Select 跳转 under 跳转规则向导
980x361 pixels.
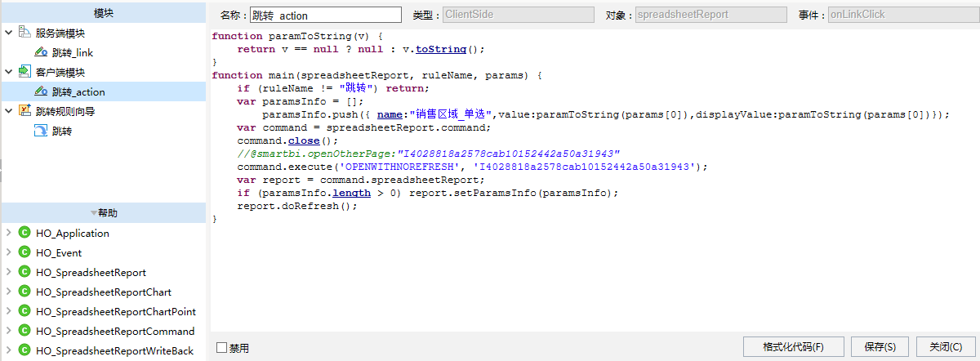pos(62,131)
